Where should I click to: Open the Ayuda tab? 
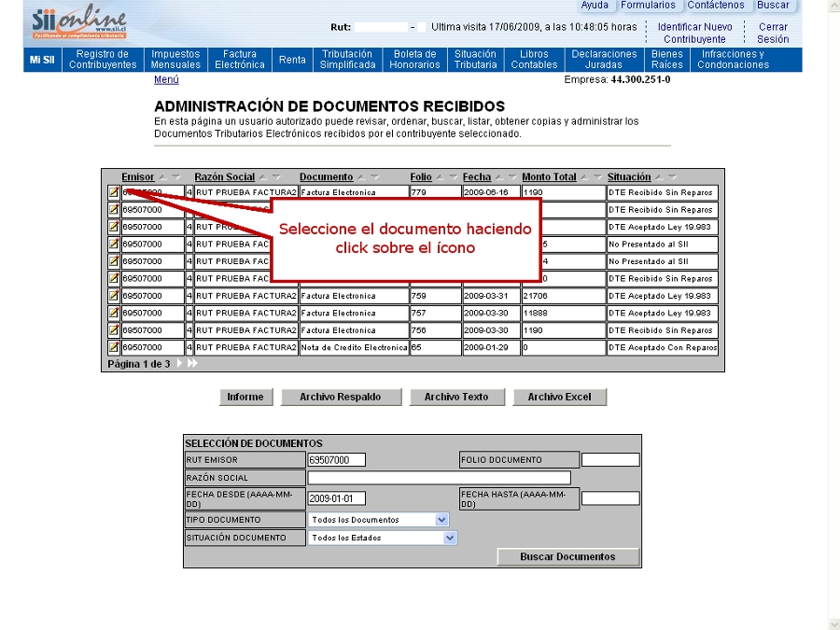pyautogui.click(x=595, y=6)
